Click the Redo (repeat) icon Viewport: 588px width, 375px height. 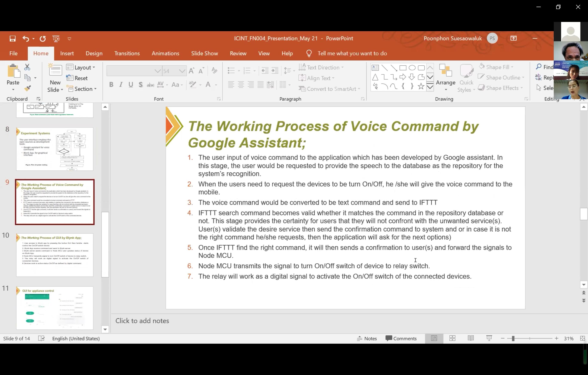point(43,39)
